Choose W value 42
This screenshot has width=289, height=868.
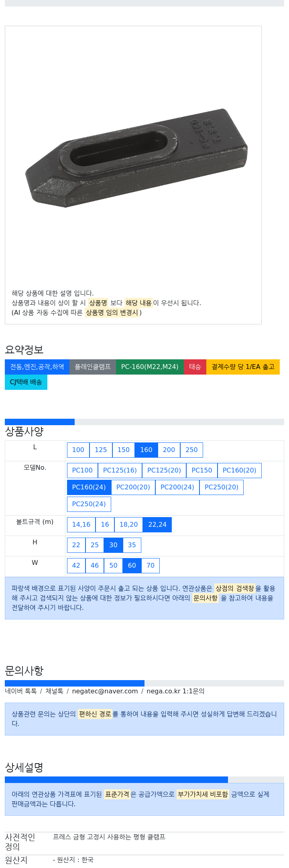click(76, 566)
